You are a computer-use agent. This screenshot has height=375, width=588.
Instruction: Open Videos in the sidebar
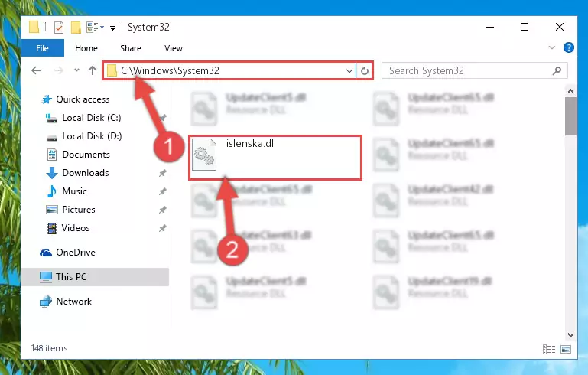[x=76, y=228]
